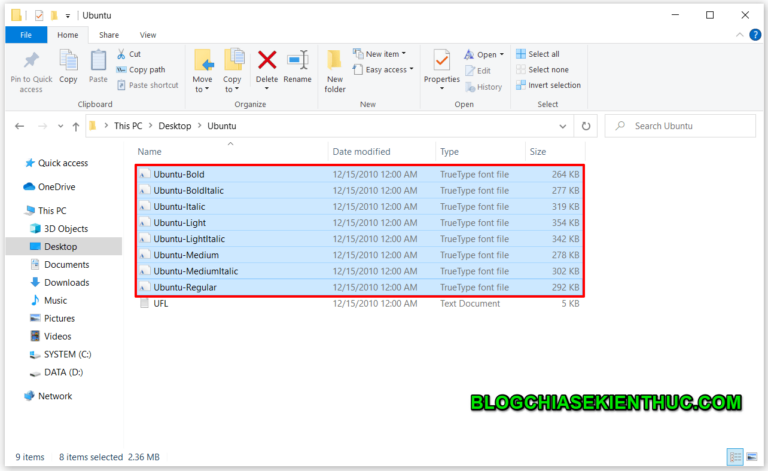
Task: Expand the New item dropdown
Action: pyautogui.click(x=383, y=54)
